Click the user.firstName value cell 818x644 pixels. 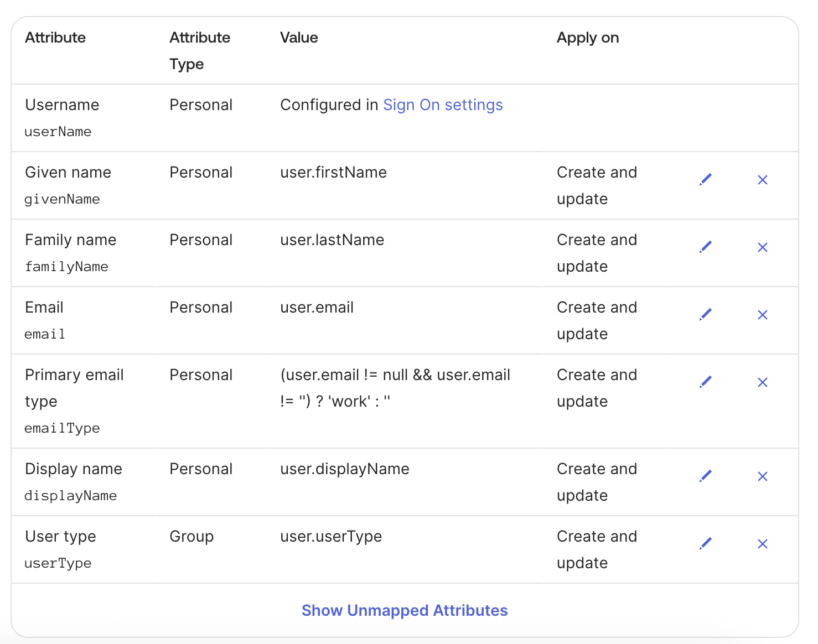tap(333, 172)
